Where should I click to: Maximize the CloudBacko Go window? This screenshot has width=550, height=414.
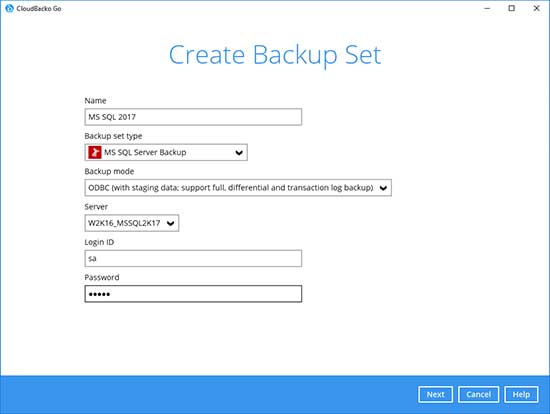pyautogui.click(x=512, y=8)
